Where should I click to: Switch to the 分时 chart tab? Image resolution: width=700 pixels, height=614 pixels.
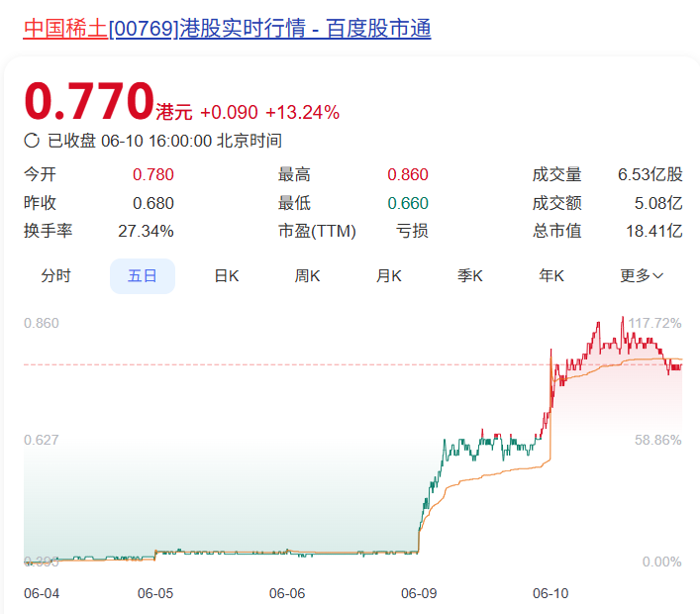click(x=56, y=276)
